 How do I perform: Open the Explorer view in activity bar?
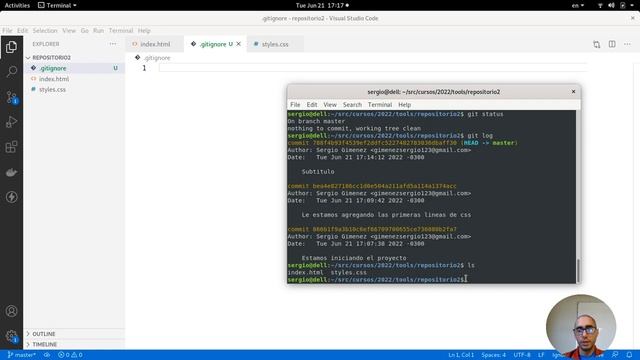[x=11, y=47]
